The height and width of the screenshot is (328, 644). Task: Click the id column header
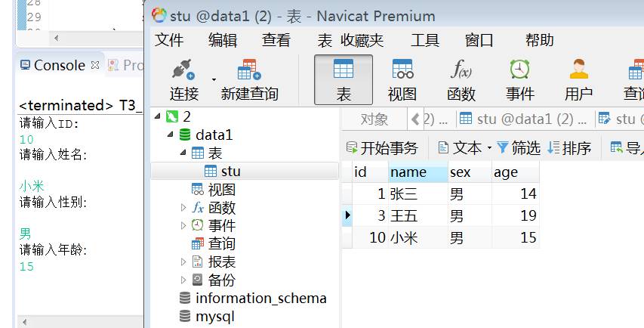click(x=370, y=172)
